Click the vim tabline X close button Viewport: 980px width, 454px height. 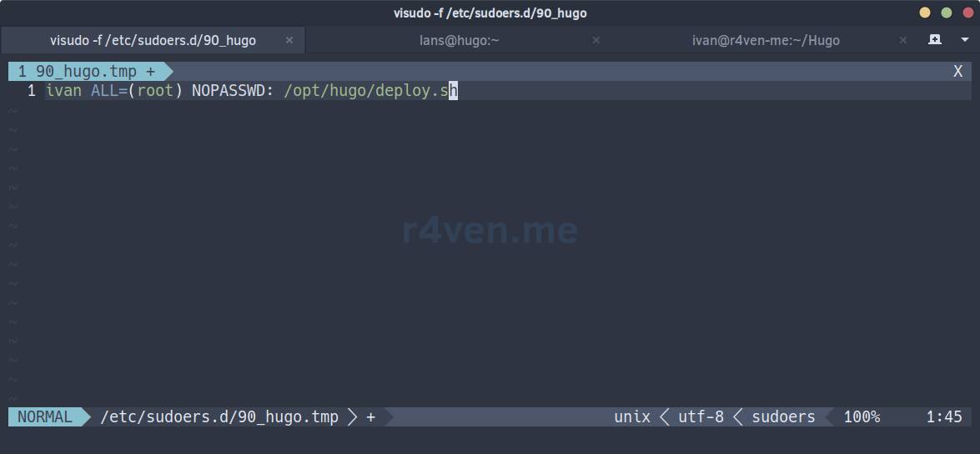pyautogui.click(x=957, y=72)
